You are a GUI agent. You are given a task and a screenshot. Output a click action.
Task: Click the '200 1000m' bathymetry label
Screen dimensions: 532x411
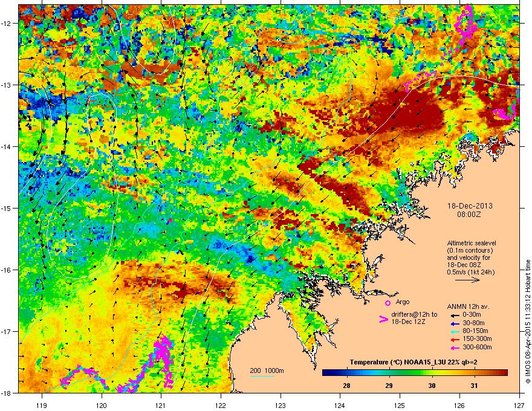pyautogui.click(x=267, y=371)
